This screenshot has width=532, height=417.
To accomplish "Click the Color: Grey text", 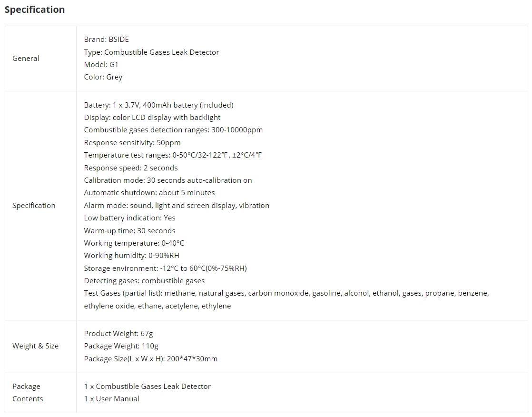I will click(x=103, y=77).
